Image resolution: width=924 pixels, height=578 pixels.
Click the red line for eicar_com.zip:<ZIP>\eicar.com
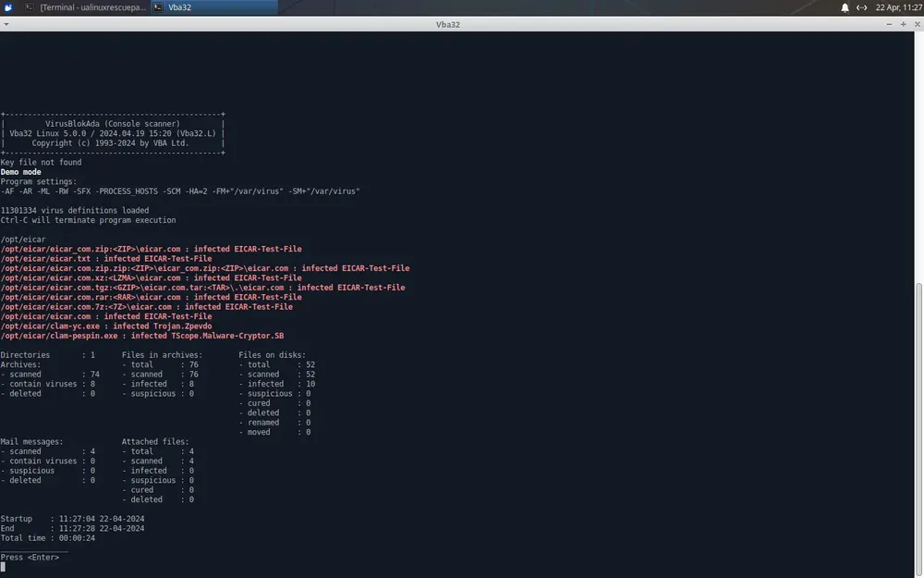click(151, 249)
